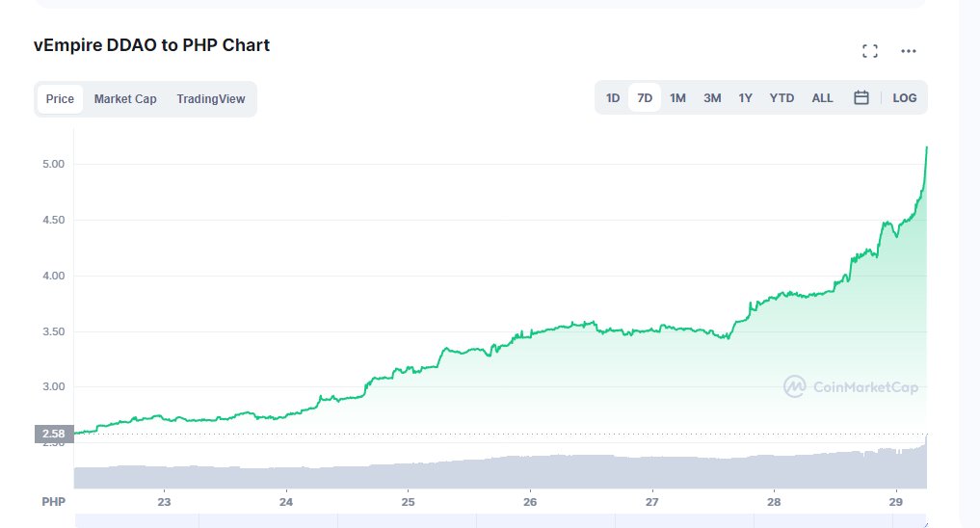Click the 5.00 y-axis label
Image resolution: width=980 pixels, height=528 pixels.
pyautogui.click(x=54, y=165)
